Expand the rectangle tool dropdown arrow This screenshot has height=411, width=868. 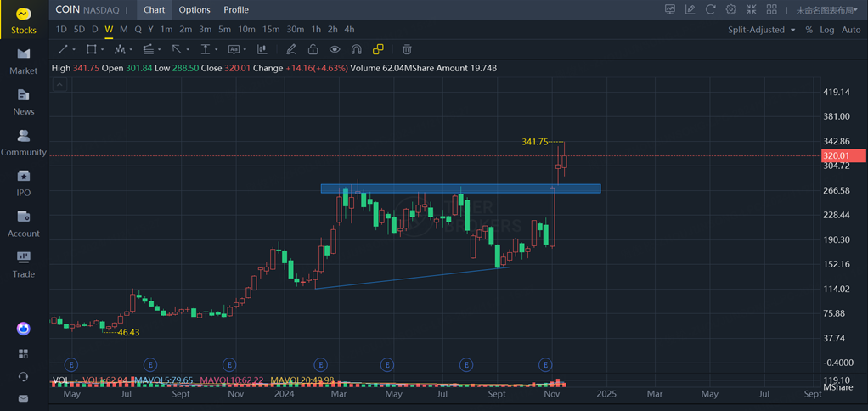click(x=103, y=50)
